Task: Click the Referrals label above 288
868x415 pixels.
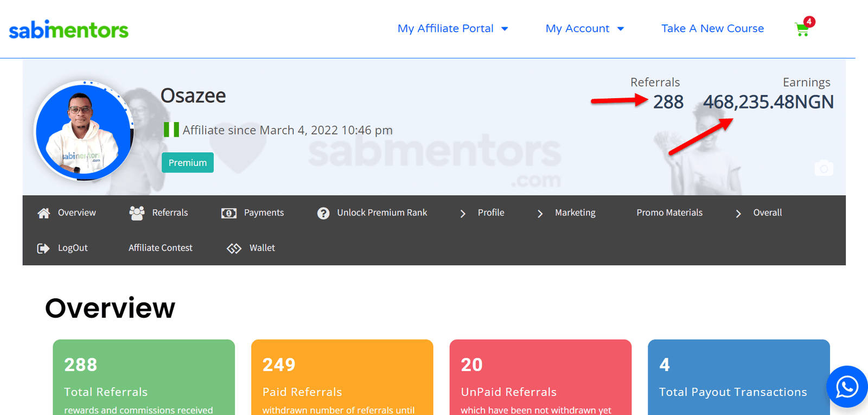Action: [655, 82]
